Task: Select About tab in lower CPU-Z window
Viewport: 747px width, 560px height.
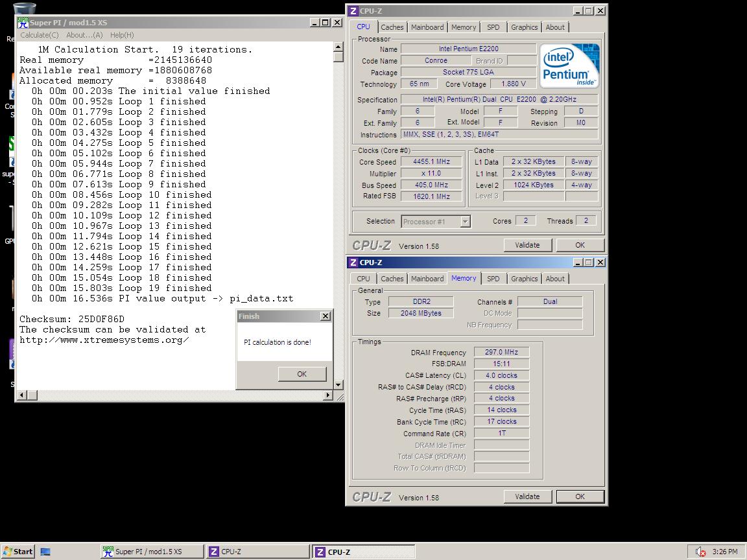Action: (555, 279)
